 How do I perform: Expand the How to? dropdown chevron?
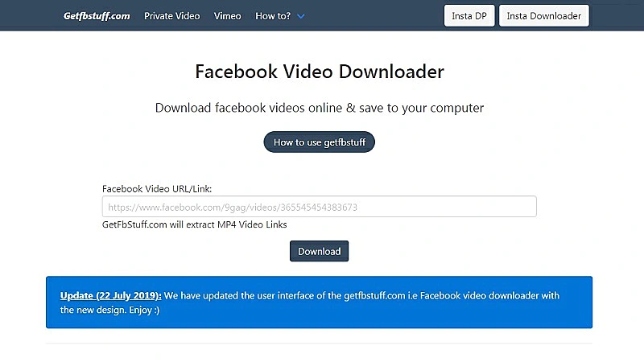pos(300,16)
